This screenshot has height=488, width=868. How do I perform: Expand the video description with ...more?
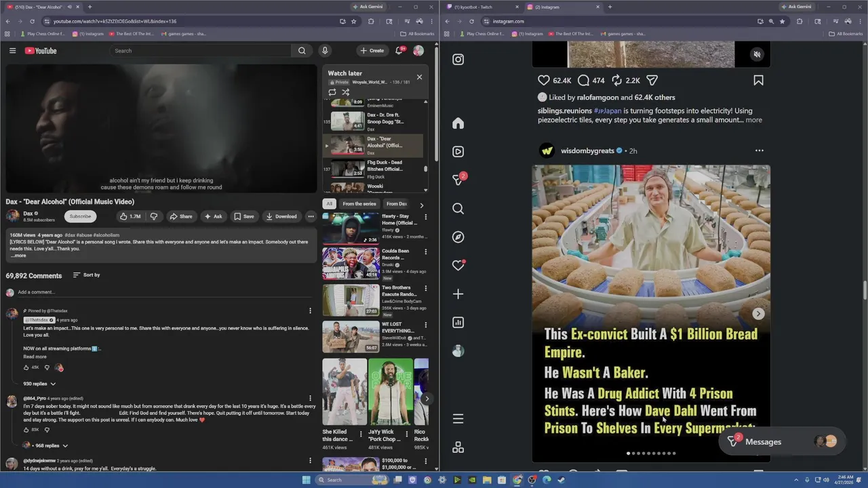pos(18,256)
